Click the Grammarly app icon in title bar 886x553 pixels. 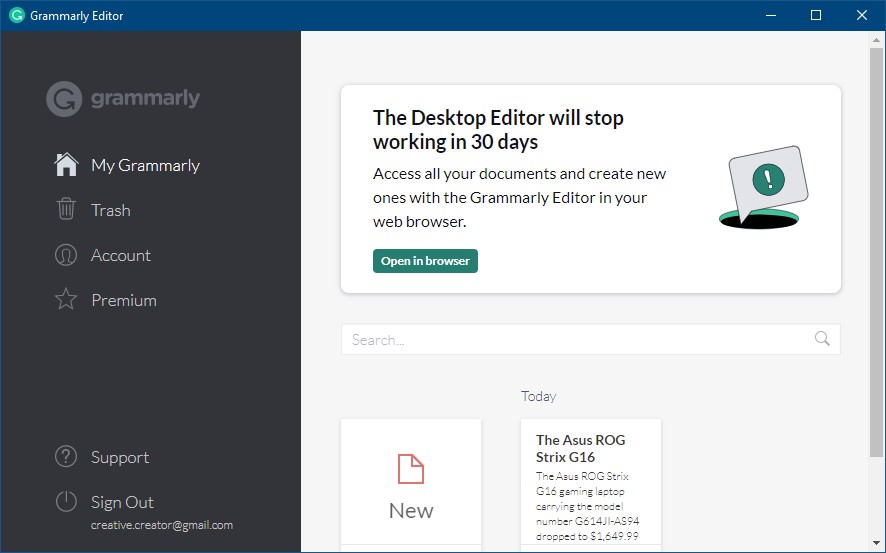(17, 16)
